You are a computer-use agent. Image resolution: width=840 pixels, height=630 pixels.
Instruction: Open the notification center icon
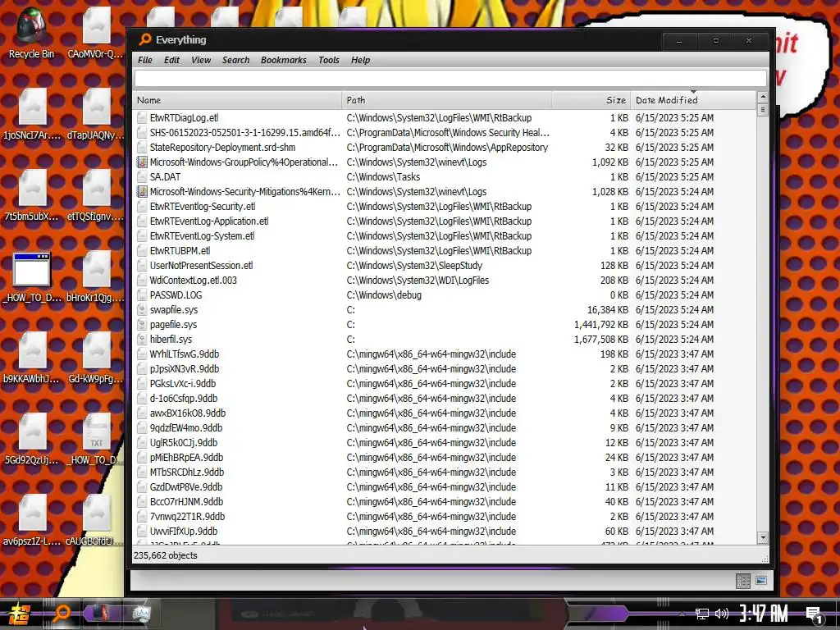[815, 614]
